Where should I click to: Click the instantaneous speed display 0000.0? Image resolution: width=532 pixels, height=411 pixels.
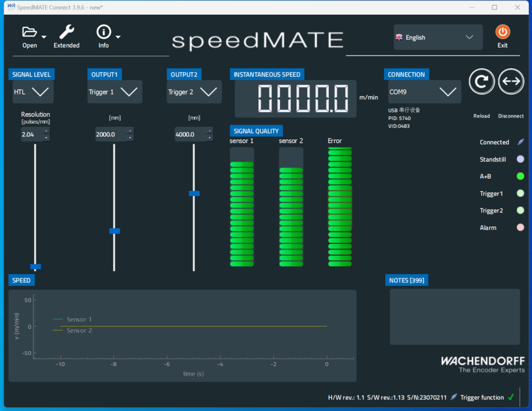[x=295, y=98]
